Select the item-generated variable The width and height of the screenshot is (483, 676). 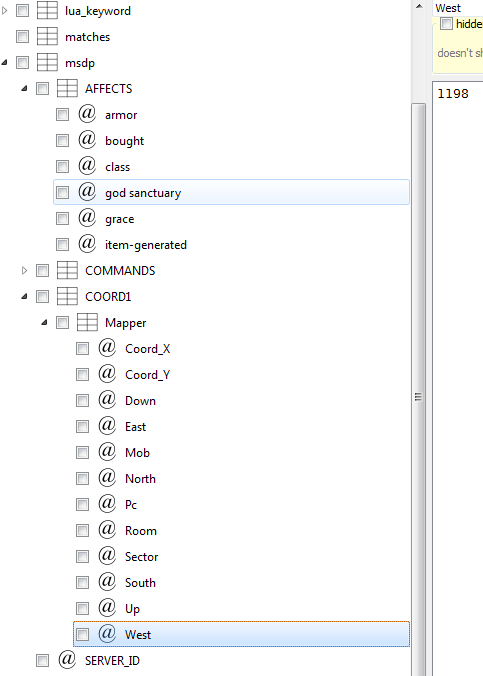[146, 245]
